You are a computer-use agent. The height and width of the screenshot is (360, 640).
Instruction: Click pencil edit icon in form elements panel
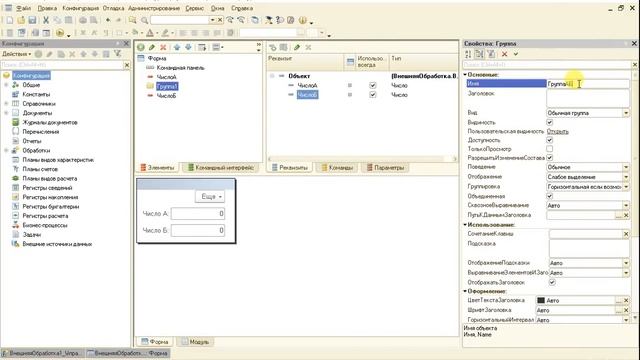tap(152, 47)
